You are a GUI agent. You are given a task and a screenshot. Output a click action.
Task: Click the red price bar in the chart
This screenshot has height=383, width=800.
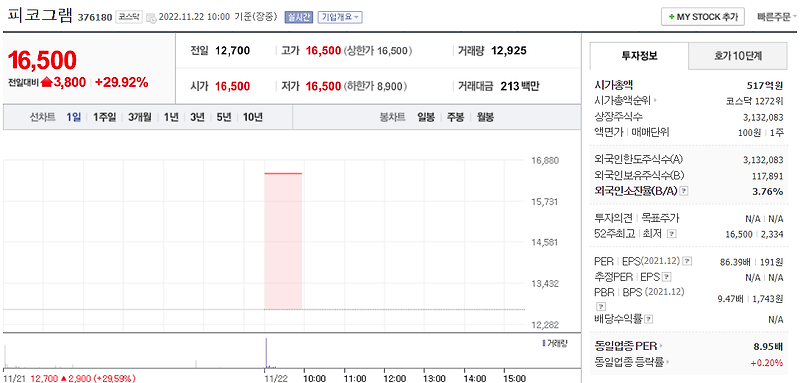pyautogui.click(x=283, y=241)
